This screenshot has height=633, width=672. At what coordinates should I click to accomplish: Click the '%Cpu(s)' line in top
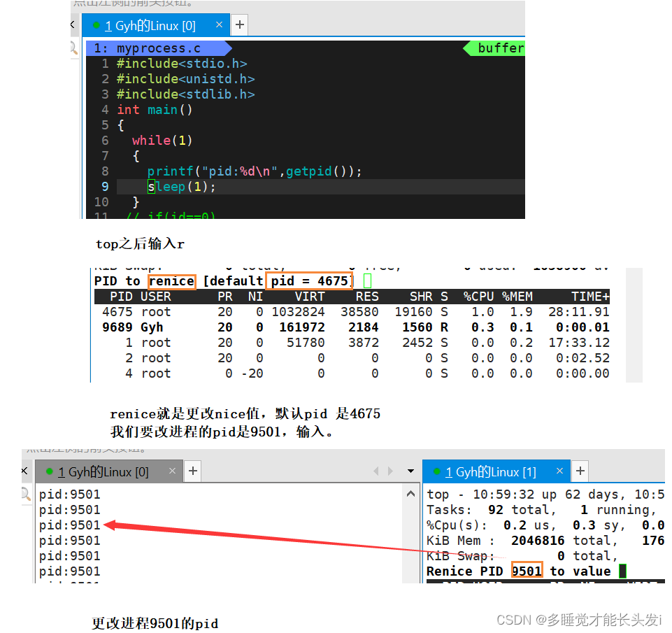click(x=545, y=525)
